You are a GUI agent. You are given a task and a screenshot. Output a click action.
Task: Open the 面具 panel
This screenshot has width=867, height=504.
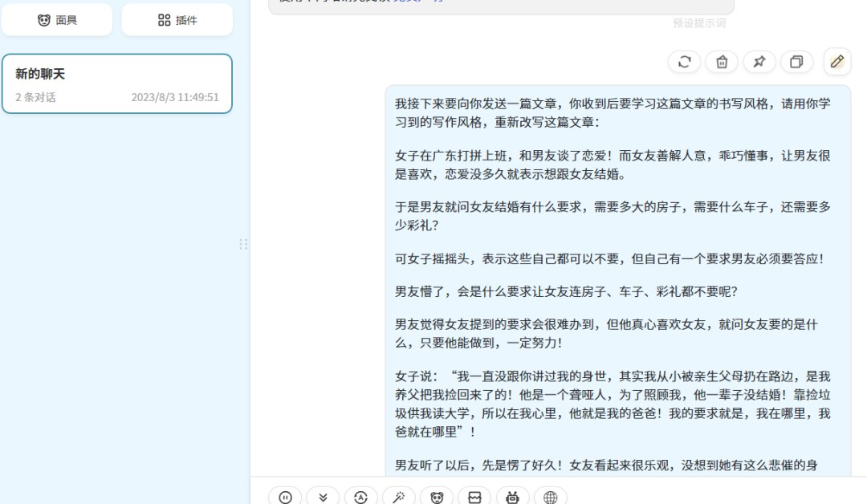coord(56,19)
